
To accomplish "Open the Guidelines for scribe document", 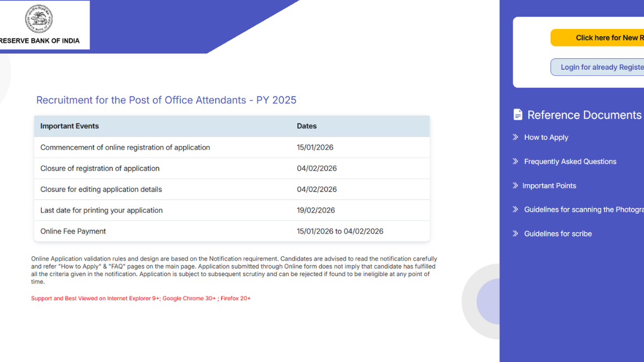I will (557, 233).
